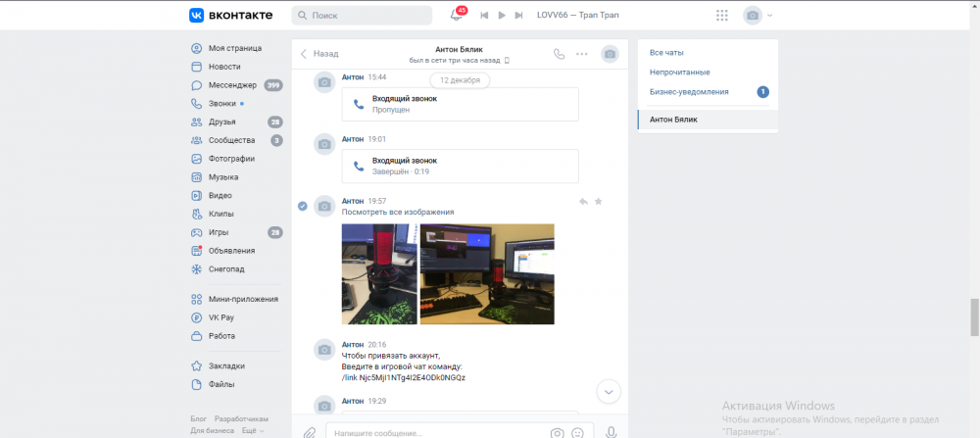Viewport: 980px width, 438px height.
Task: Open the three-dots chat actions menu
Action: [582, 54]
